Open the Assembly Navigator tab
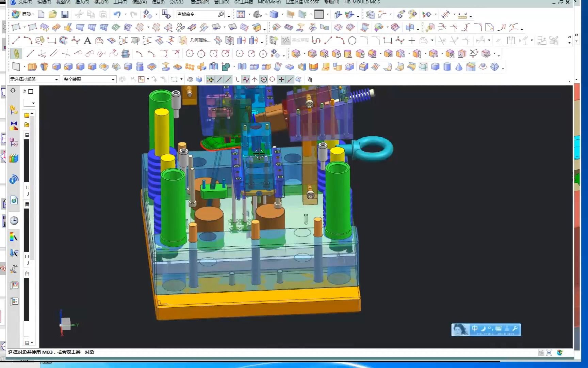This screenshot has height=368, width=588. [x=14, y=110]
